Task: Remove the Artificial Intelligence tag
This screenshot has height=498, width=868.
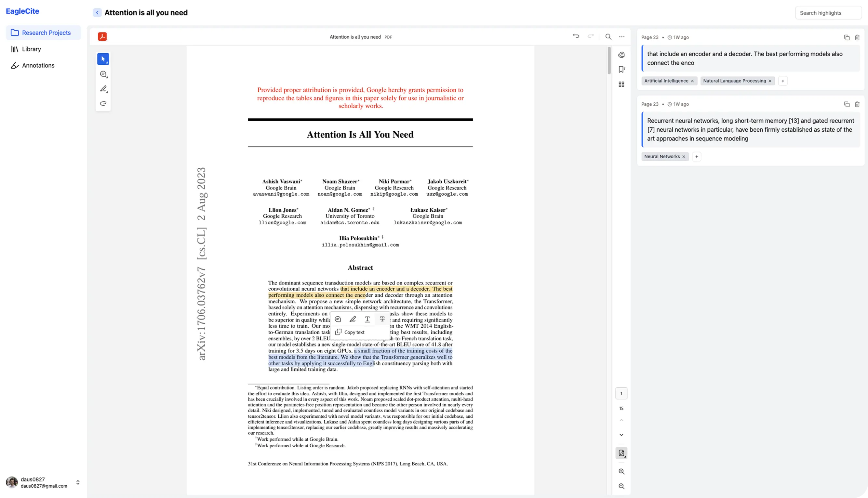Action: pos(692,81)
